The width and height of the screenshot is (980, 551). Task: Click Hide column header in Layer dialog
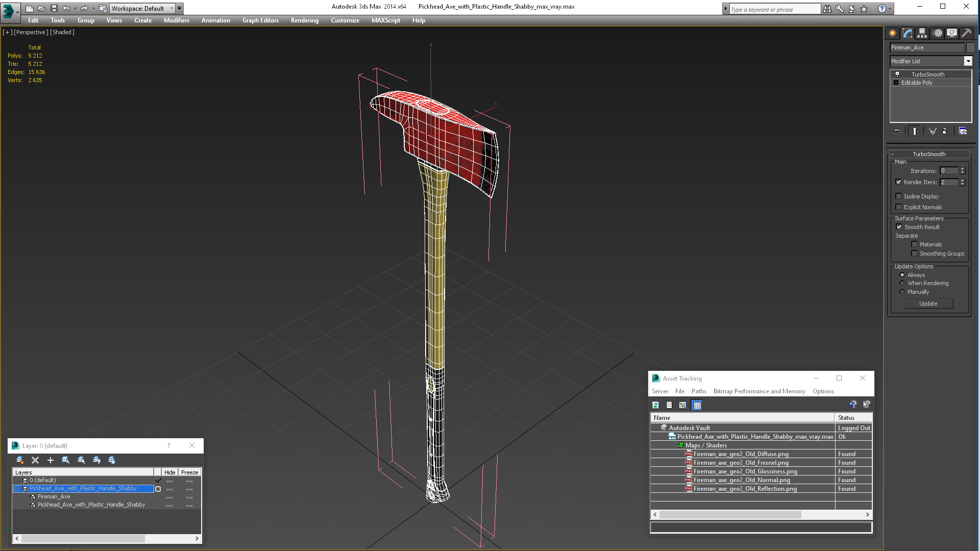point(170,472)
